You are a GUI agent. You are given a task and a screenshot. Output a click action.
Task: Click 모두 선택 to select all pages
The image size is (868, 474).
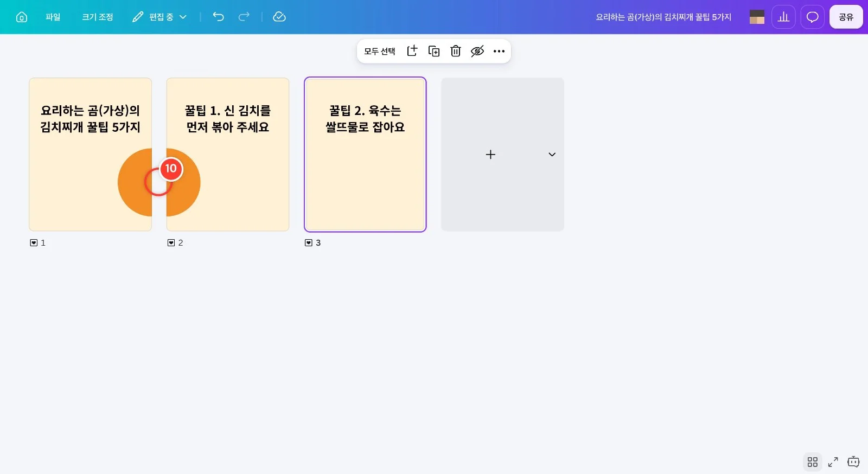tap(380, 51)
